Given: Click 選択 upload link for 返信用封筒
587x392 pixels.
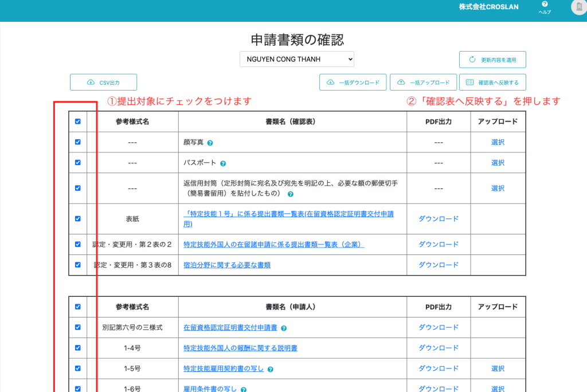Looking at the screenshot, I should click(x=498, y=189).
